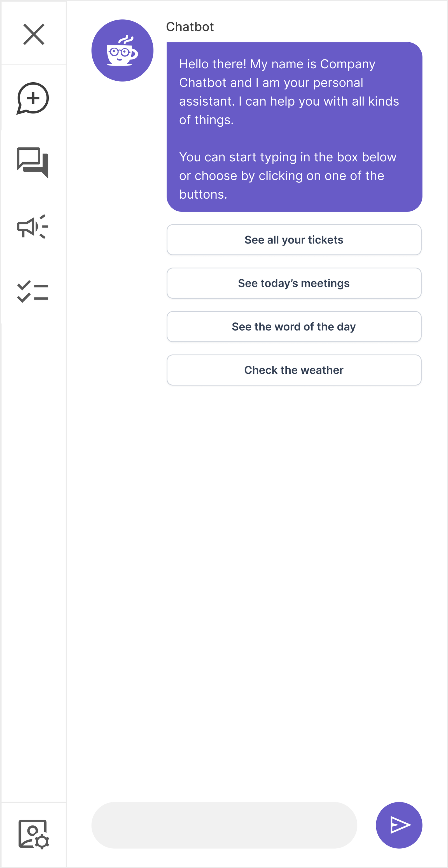Click the "Check the weather" button
448x868 pixels.
tap(294, 370)
